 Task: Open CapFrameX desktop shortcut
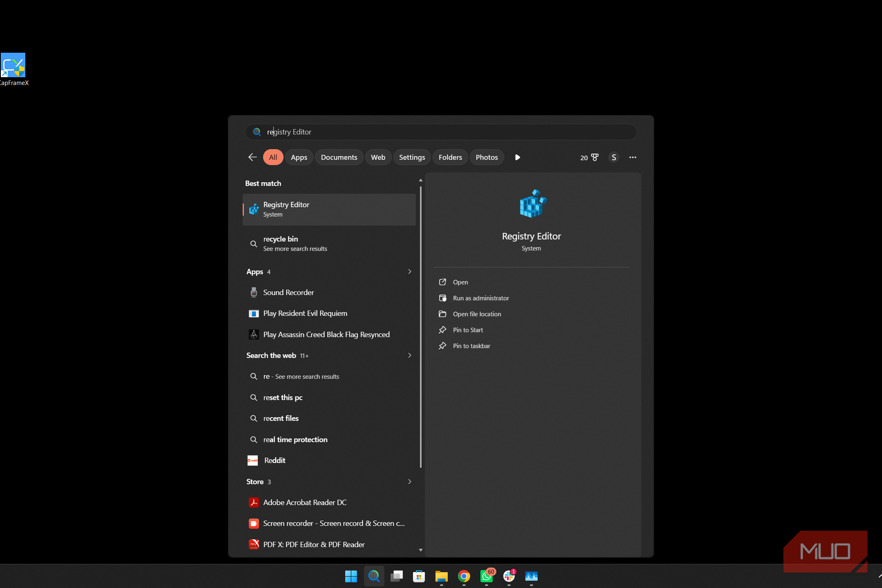point(13,69)
